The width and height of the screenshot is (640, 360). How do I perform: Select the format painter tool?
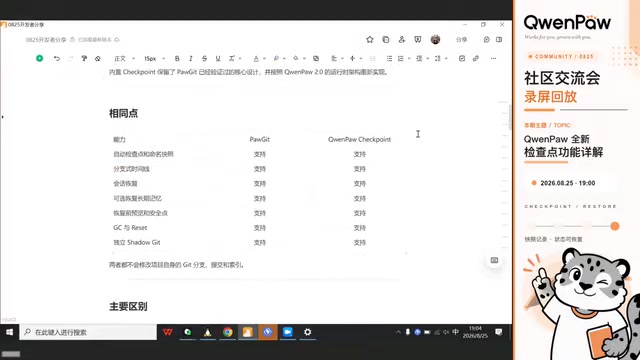click(x=84, y=58)
